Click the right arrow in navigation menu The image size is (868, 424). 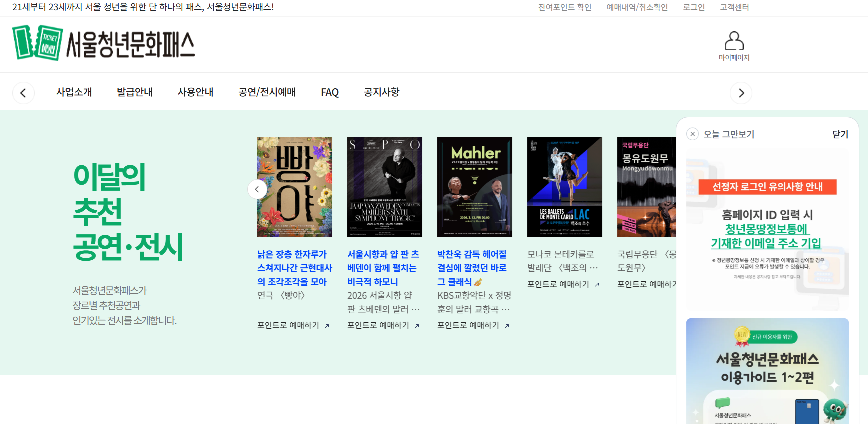click(x=741, y=93)
